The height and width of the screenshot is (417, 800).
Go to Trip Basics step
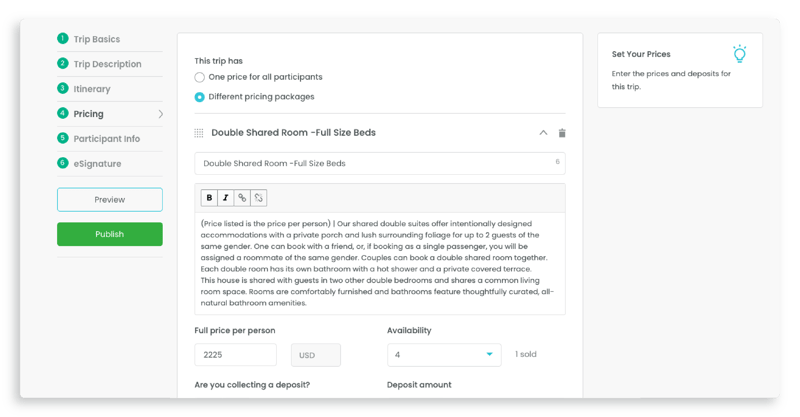click(x=96, y=39)
